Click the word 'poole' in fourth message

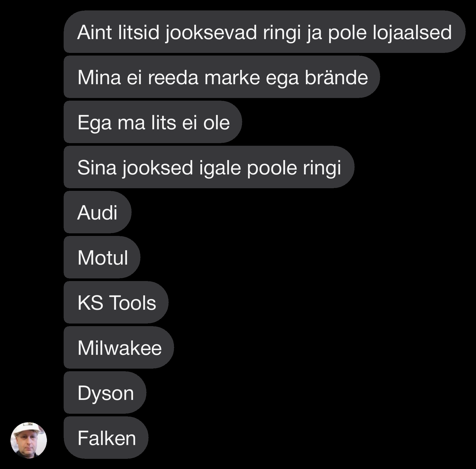coord(272,168)
